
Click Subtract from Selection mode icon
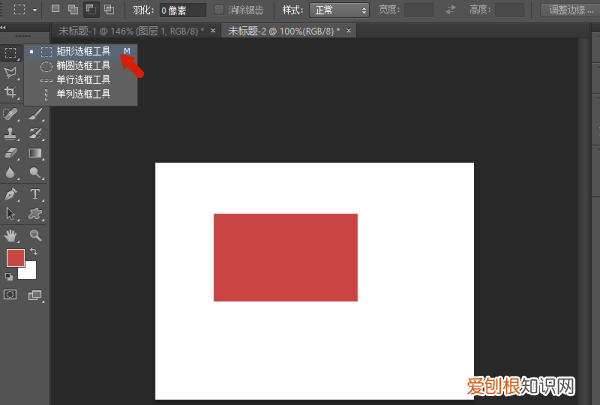[x=91, y=9]
